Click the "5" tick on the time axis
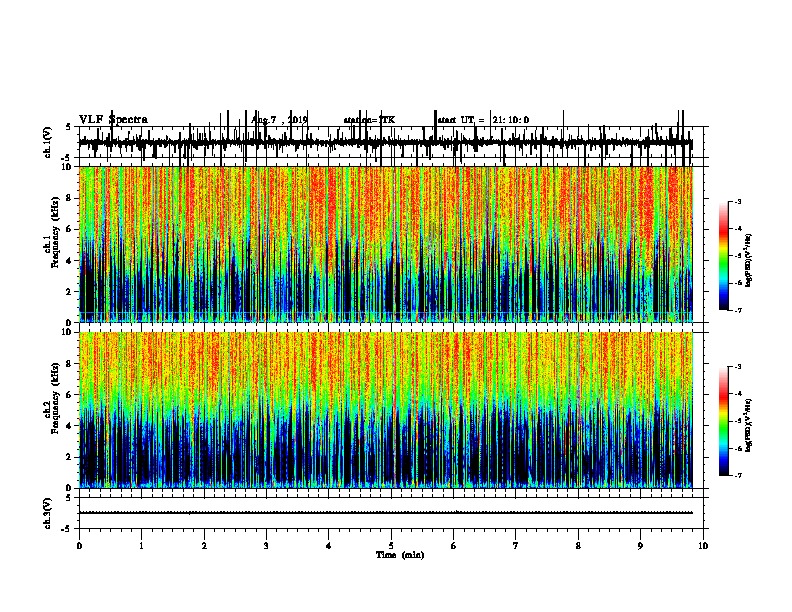Viewport: 792px width, 612px height. (391, 546)
